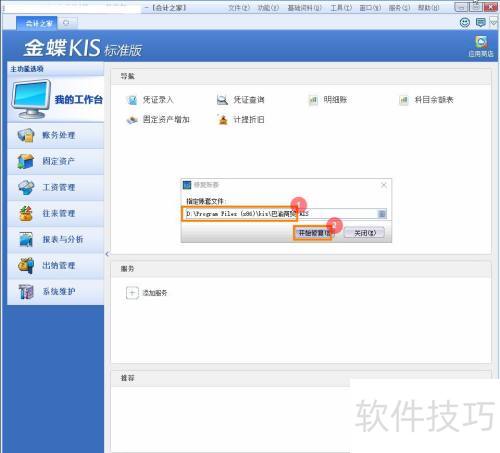Open the 服务 menu
The height and width of the screenshot is (453, 500).
tap(399, 7)
